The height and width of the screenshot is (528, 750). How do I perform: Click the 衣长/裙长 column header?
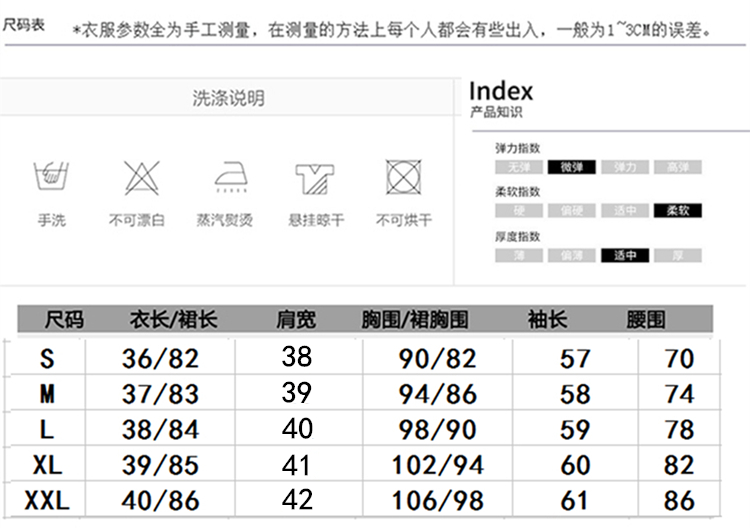pyautogui.click(x=173, y=320)
